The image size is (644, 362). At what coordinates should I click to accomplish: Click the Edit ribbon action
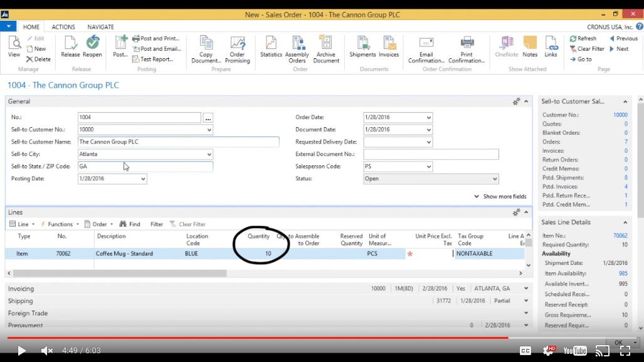(x=36, y=39)
